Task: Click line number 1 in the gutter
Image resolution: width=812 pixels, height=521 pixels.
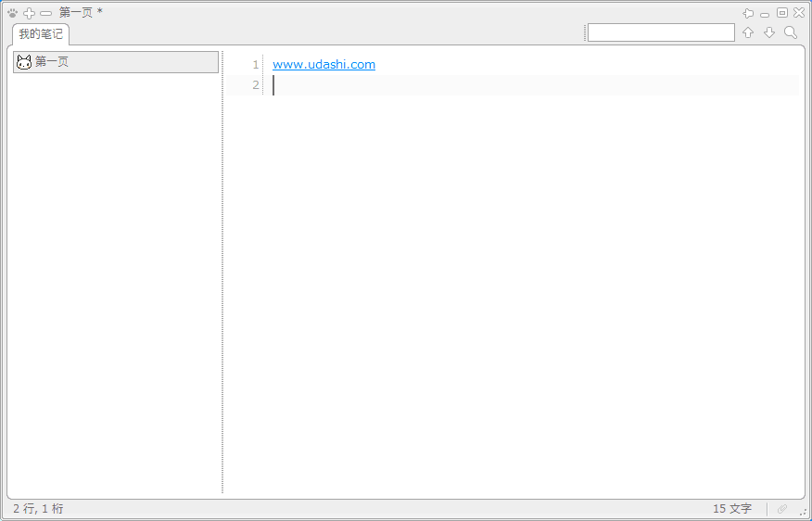Action: pos(255,65)
